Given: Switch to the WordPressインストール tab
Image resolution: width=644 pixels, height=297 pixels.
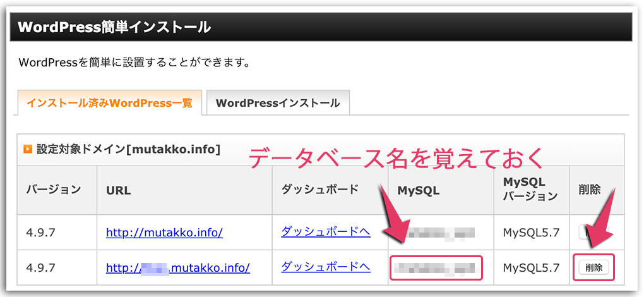Looking at the screenshot, I should point(278,103).
